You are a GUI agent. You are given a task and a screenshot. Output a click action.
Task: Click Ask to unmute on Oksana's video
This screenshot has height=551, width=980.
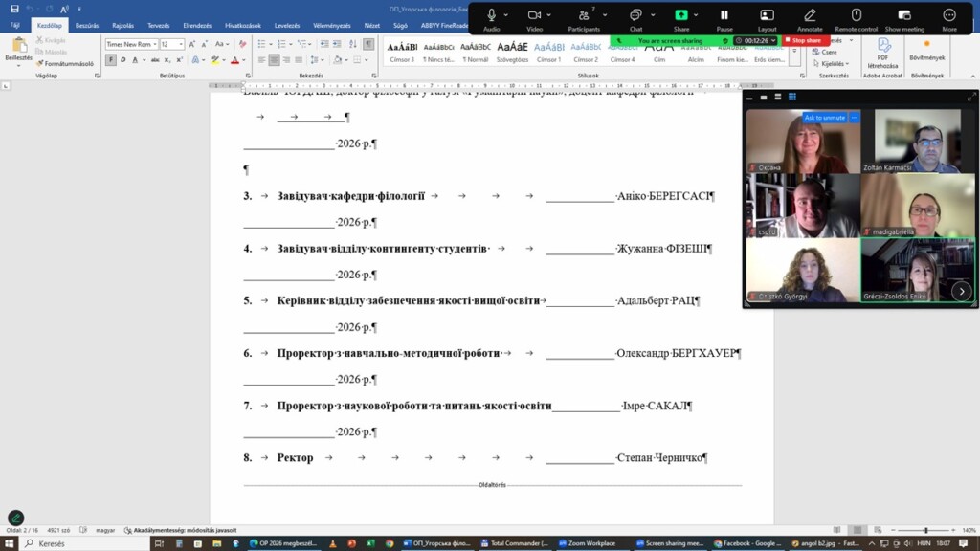pyautogui.click(x=824, y=118)
